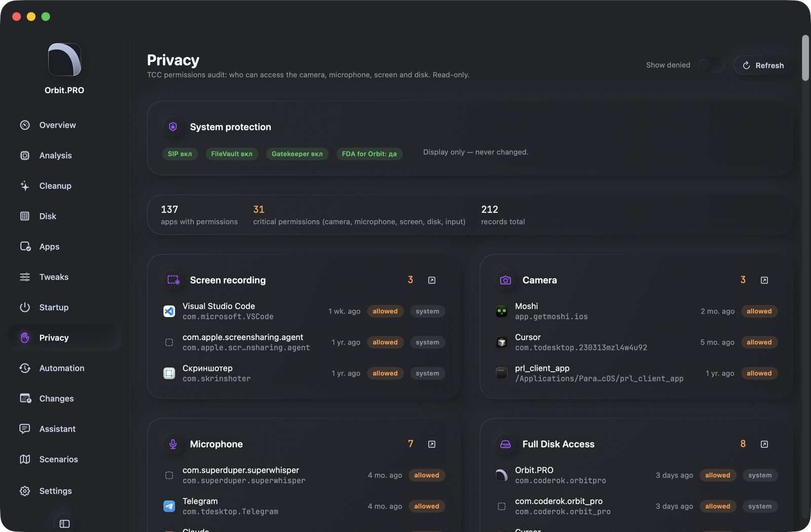Click the 137 apps with permissions stat
Viewport: 811px width, 532px height.
coord(199,215)
